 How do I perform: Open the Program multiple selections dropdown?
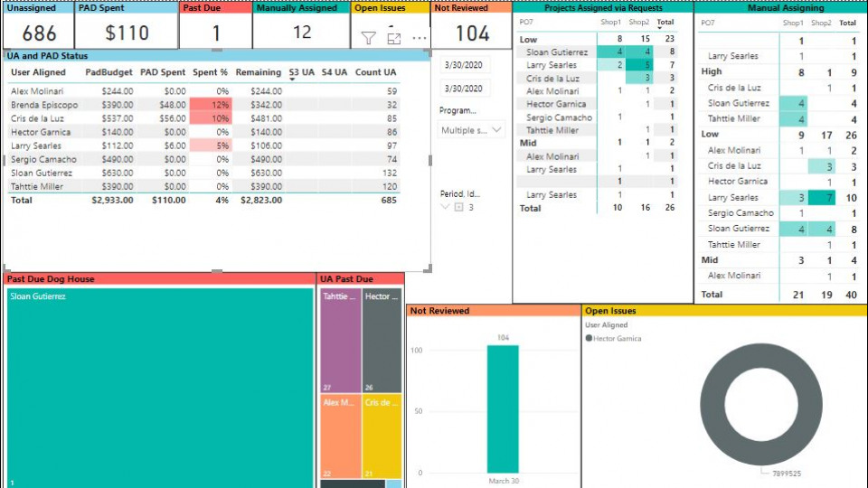[470, 130]
